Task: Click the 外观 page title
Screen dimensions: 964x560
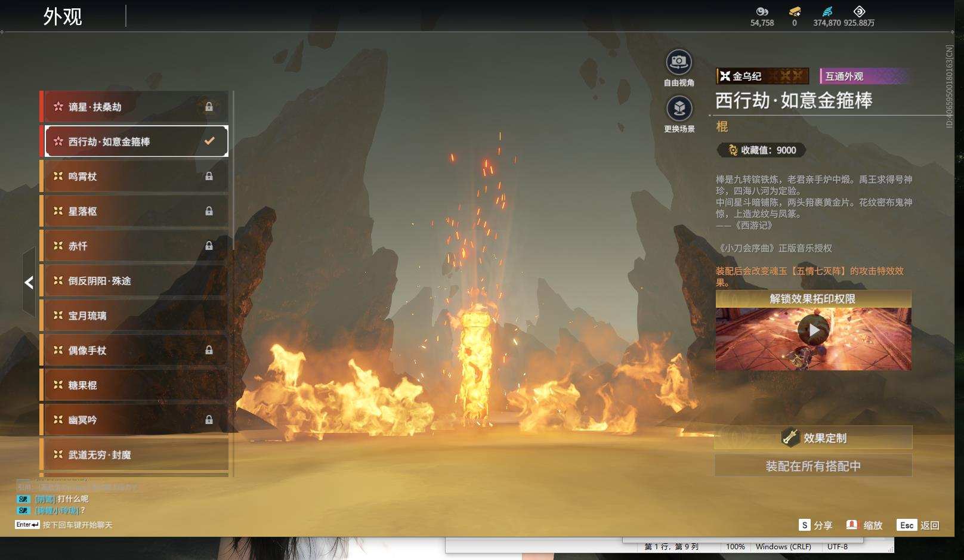Action: click(63, 16)
